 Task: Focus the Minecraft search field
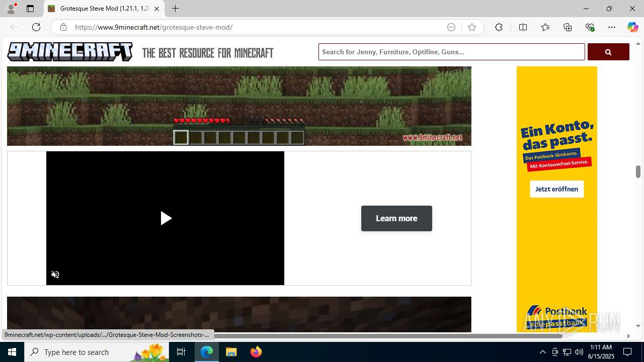451,52
